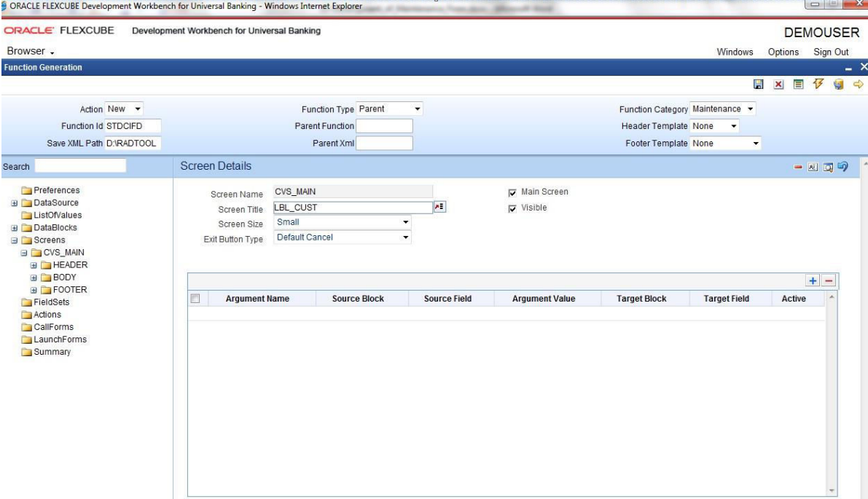Click the gold database deploy icon

[x=839, y=84]
